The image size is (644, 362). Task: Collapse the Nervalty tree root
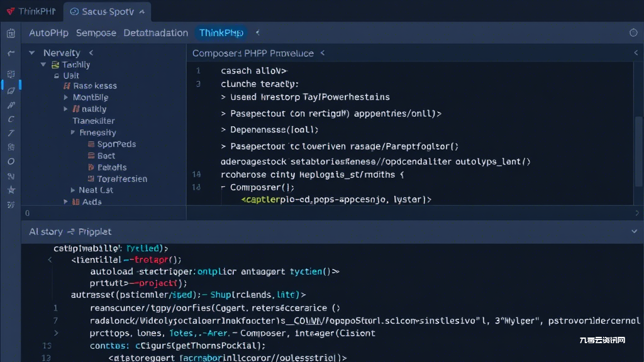point(31,53)
